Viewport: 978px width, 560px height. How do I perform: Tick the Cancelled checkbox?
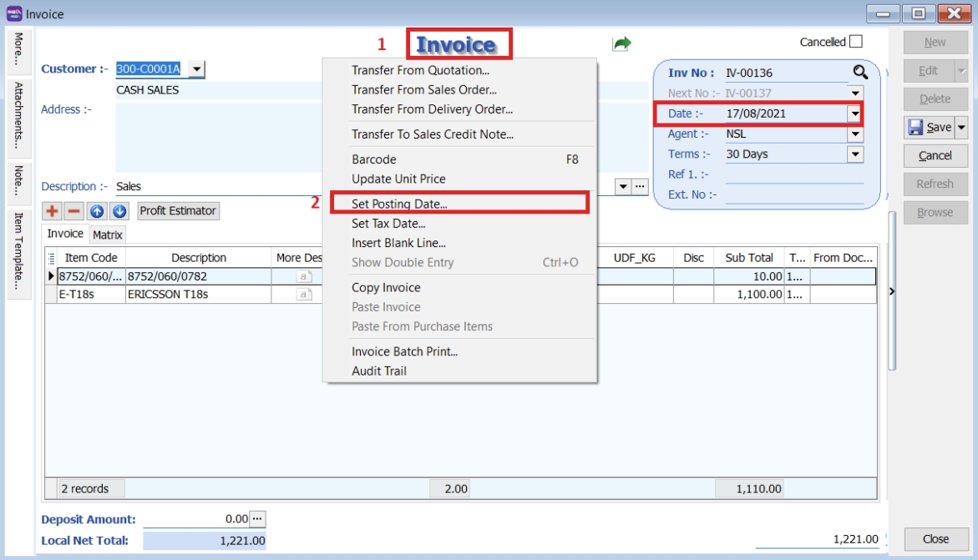click(856, 42)
